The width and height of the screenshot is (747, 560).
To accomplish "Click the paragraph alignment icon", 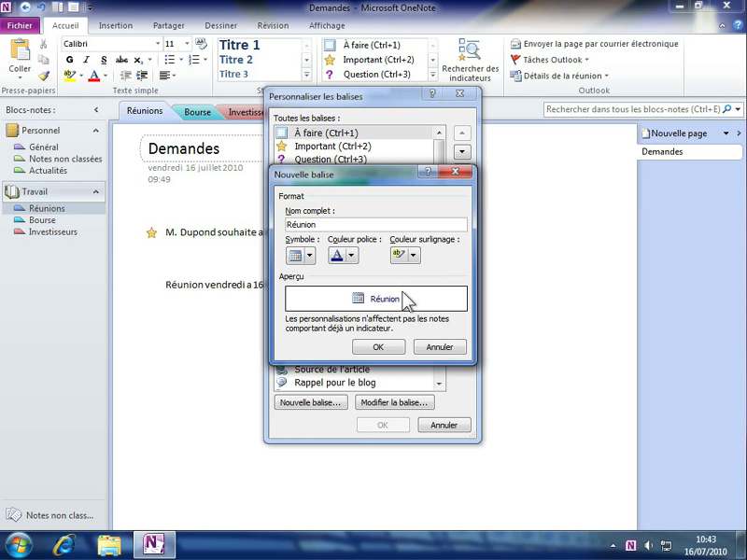I will point(165,76).
